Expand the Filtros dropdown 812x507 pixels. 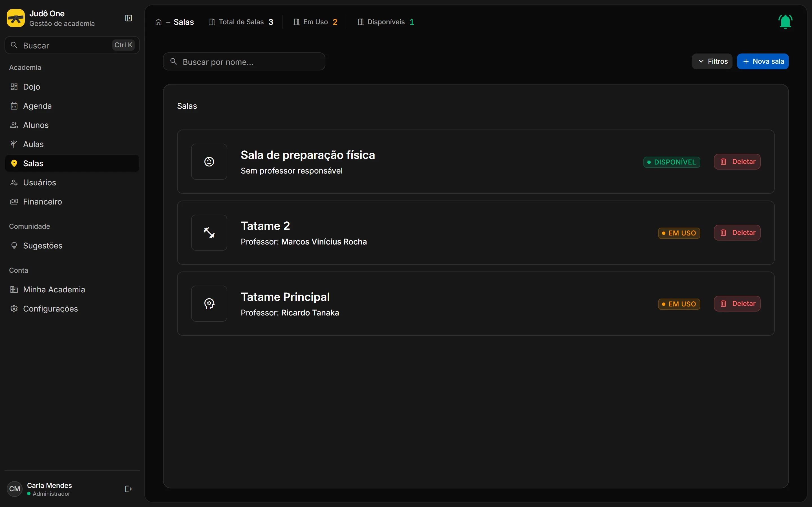(712, 61)
